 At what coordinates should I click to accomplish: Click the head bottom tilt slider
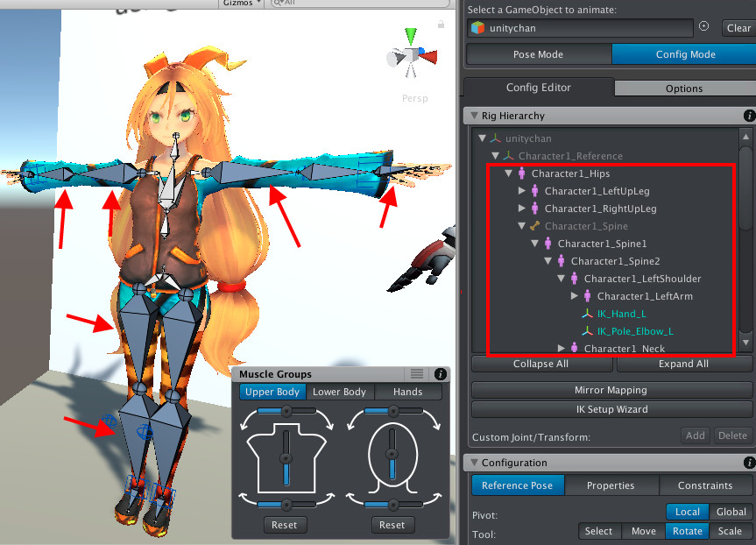point(393,505)
